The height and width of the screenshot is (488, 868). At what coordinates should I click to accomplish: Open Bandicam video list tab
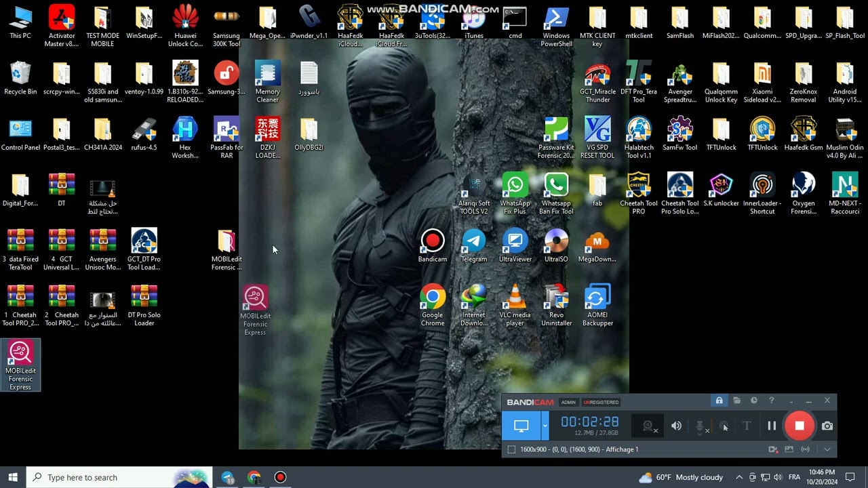[x=773, y=449]
